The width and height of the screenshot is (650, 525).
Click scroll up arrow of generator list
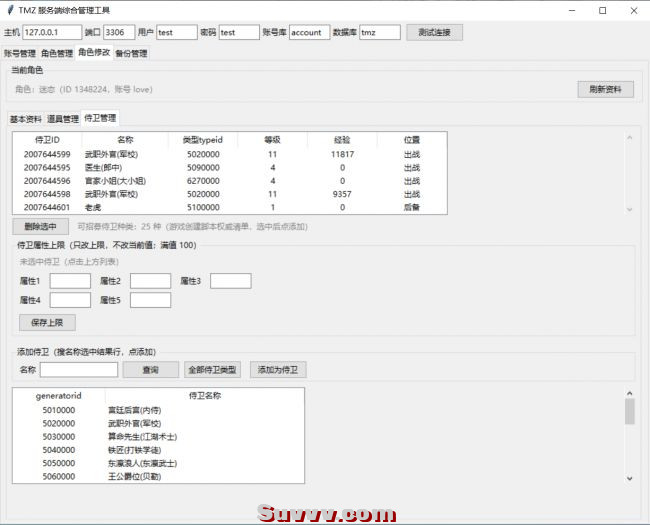629,393
